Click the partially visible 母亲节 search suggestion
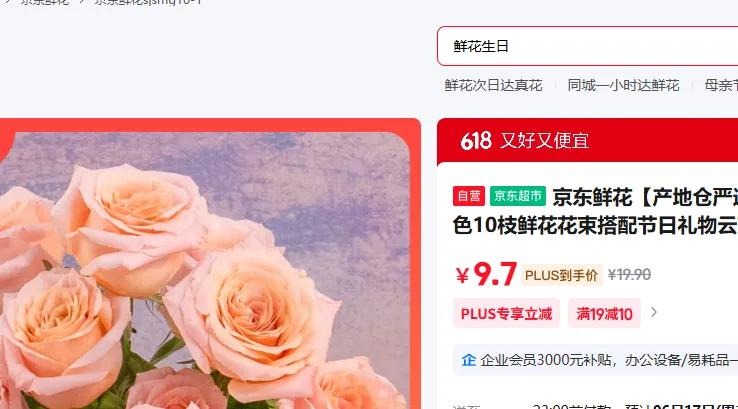The width and height of the screenshot is (738, 409). click(721, 85)
